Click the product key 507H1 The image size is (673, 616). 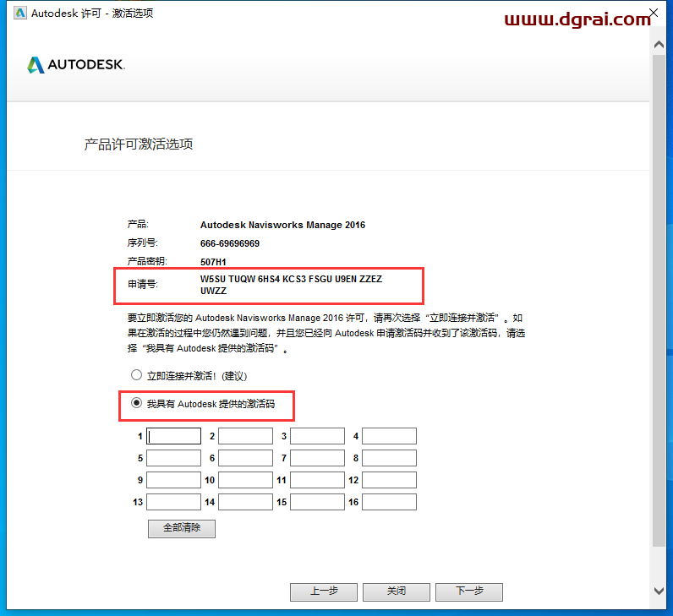(x=213, y=262)
